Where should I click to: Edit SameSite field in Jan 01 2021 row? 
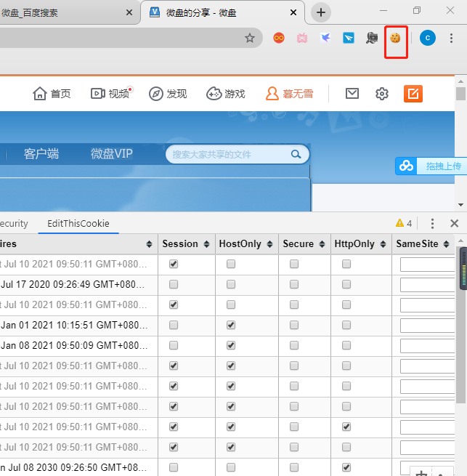(x=427, y=326)
